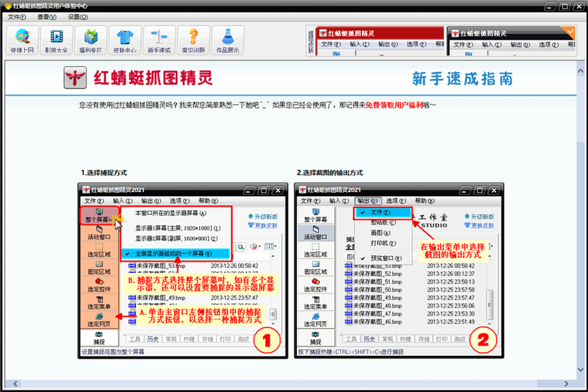Select the 新手速成 signpost icon
Image resolution: width=588 pixels, height=392 pixels.
point(159,40)
